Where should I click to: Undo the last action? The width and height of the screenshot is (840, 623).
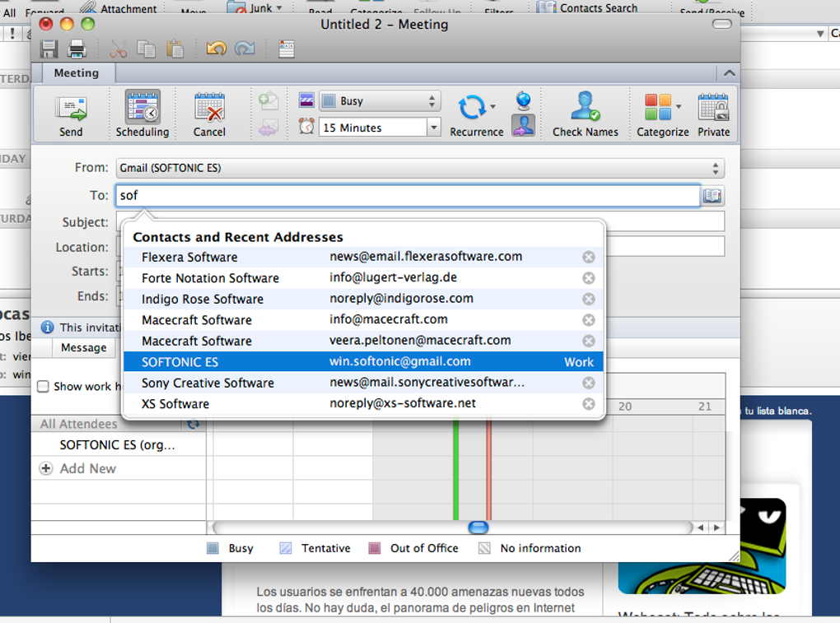click(216, 49)
